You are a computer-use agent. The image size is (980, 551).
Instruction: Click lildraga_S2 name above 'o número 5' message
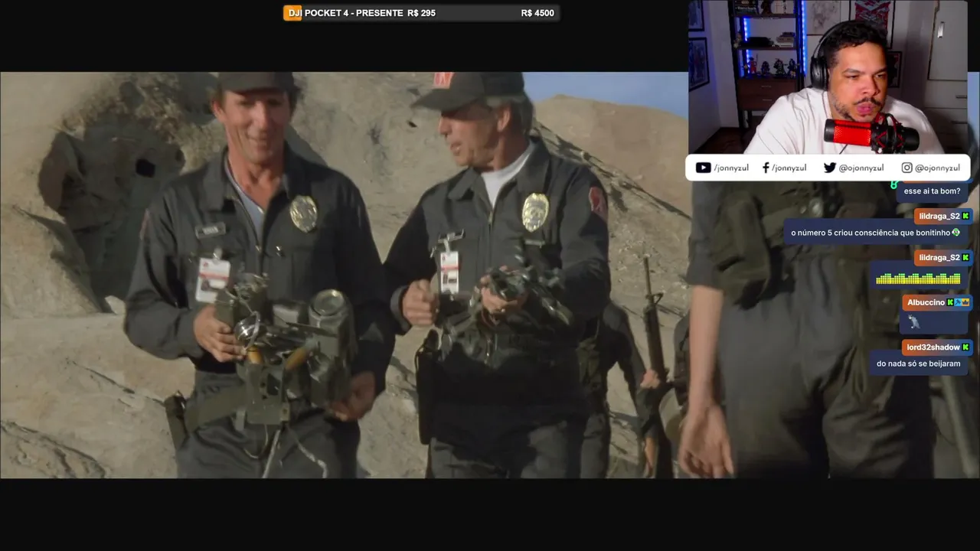click(939, 217)
